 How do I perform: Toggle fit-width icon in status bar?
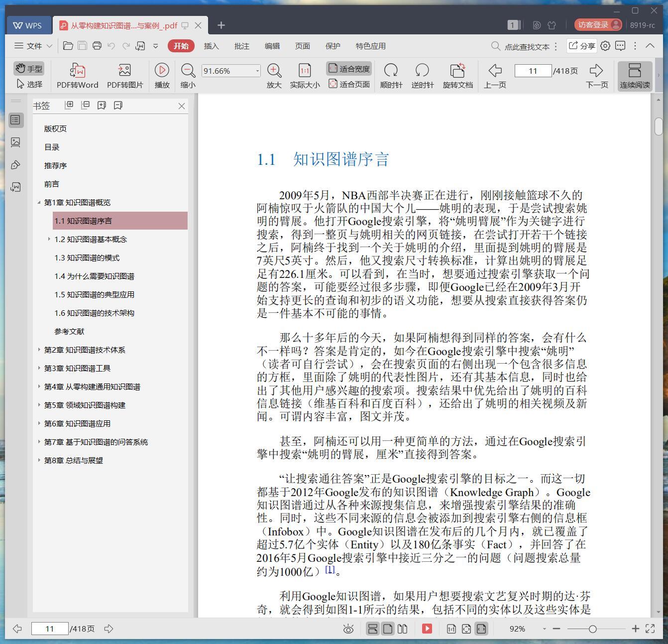(x=481, y=629)
